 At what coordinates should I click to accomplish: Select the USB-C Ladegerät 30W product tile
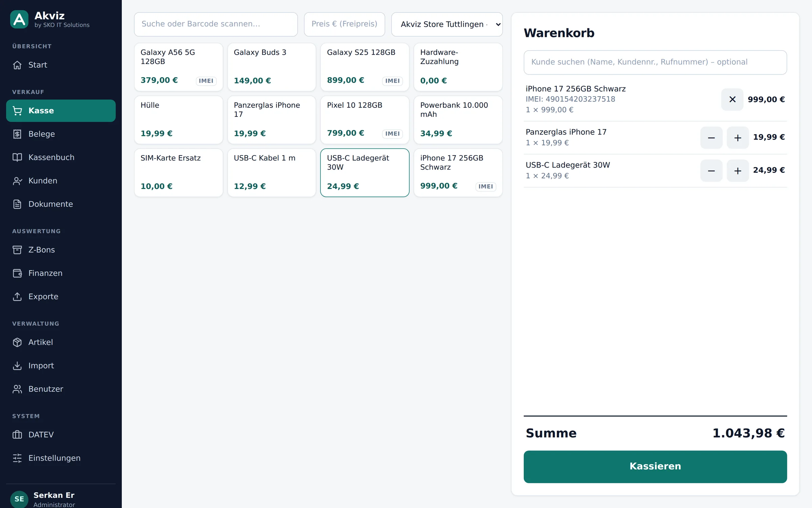click(365, 172)
